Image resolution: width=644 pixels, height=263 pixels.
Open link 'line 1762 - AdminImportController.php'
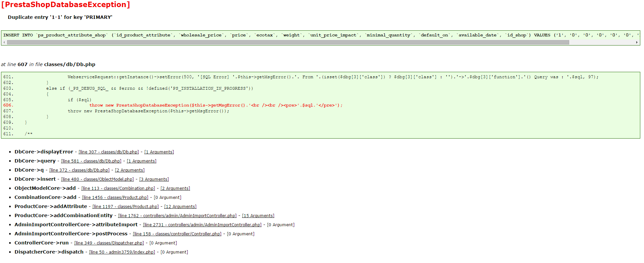point(177,216)
